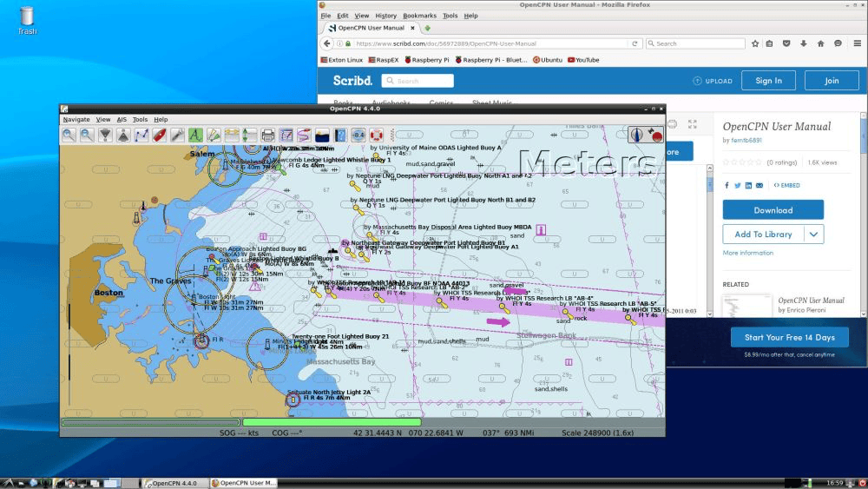Click Add To Library button
868x489 pixels.
tap(763, 235)
